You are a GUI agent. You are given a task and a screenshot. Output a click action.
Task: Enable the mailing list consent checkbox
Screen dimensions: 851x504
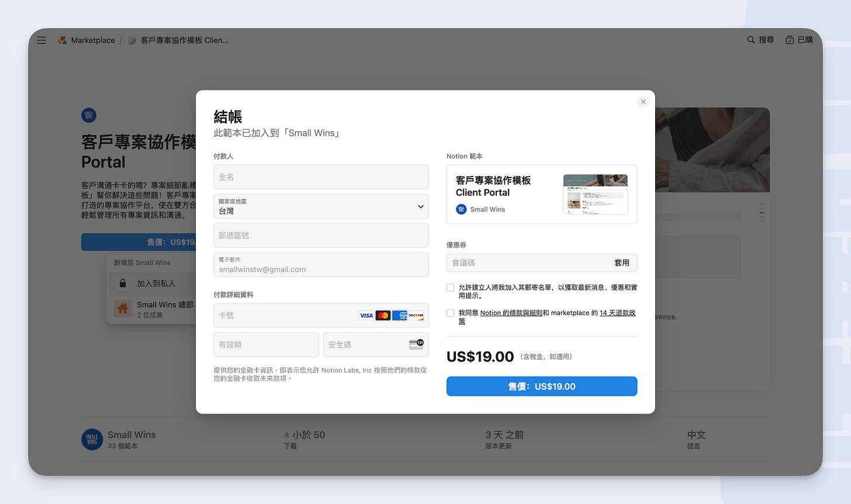coord(450,287)
